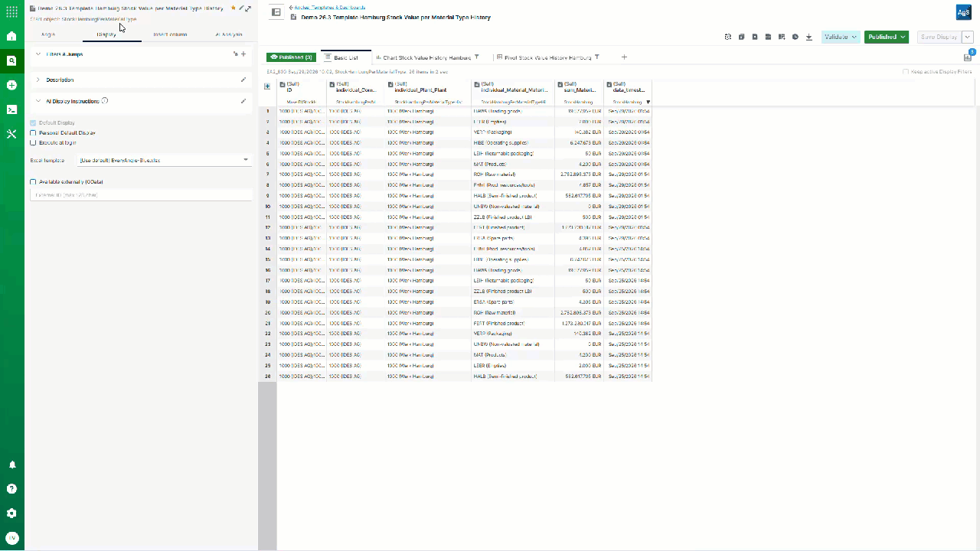The height and width of the screenshot is (551, 980).
Task: Open the search icon in the sidebar
Action: [11, 60]
